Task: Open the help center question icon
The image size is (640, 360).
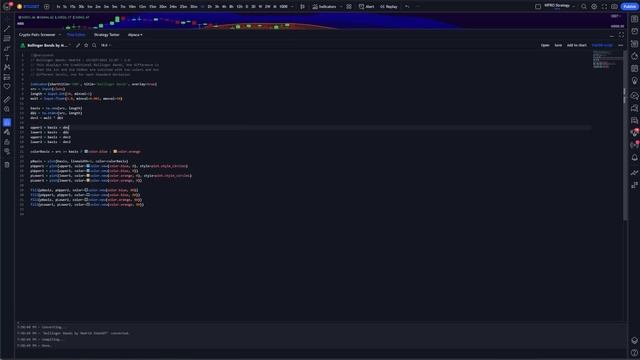Action: 634,353
